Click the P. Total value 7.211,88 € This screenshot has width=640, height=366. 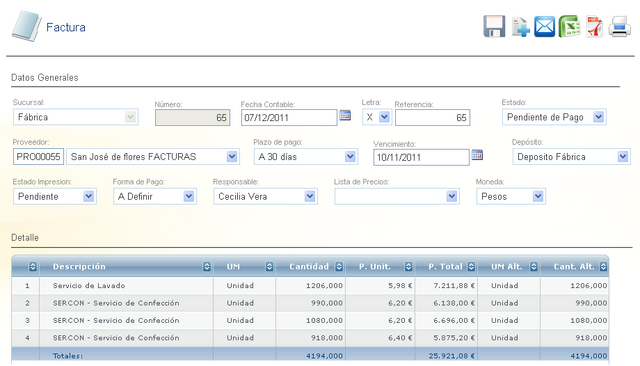(454, 286)
